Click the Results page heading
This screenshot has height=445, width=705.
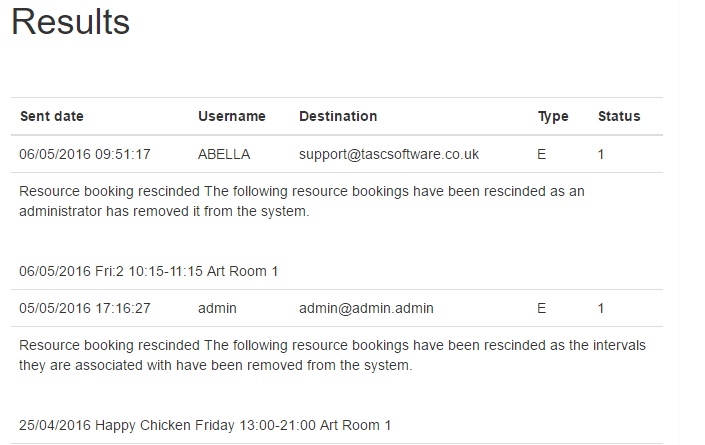[x=71, y=22]
